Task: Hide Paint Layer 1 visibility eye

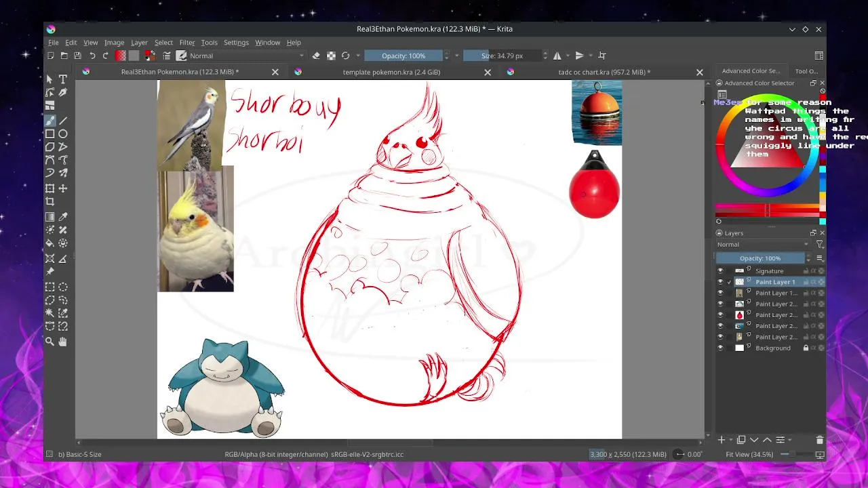Action: tap(720, 282)
